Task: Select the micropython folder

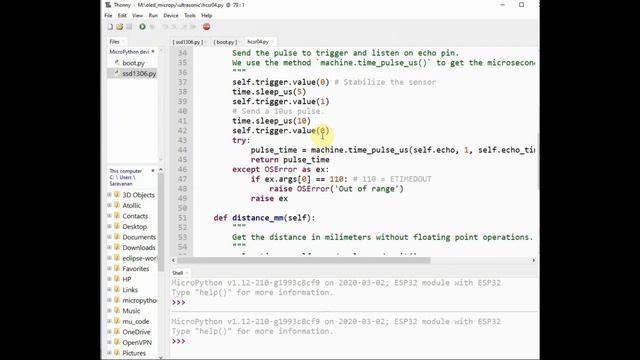Action: [x=140, y=300]
